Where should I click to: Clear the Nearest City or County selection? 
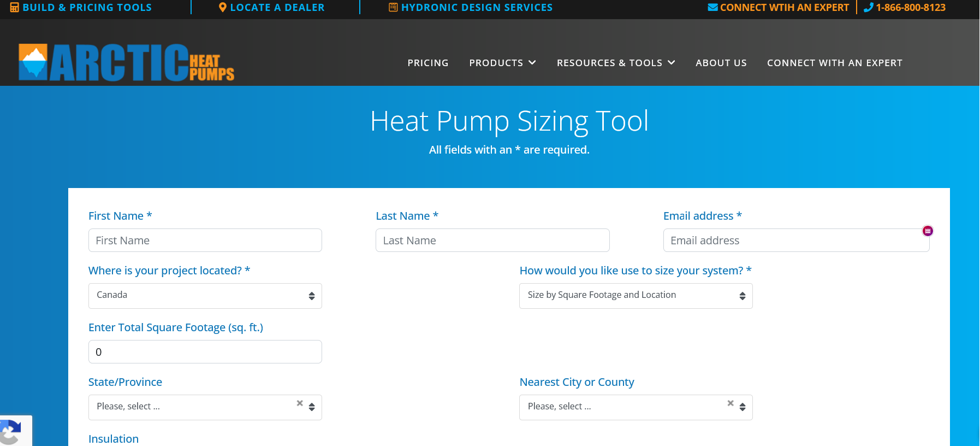click(730, 403)
